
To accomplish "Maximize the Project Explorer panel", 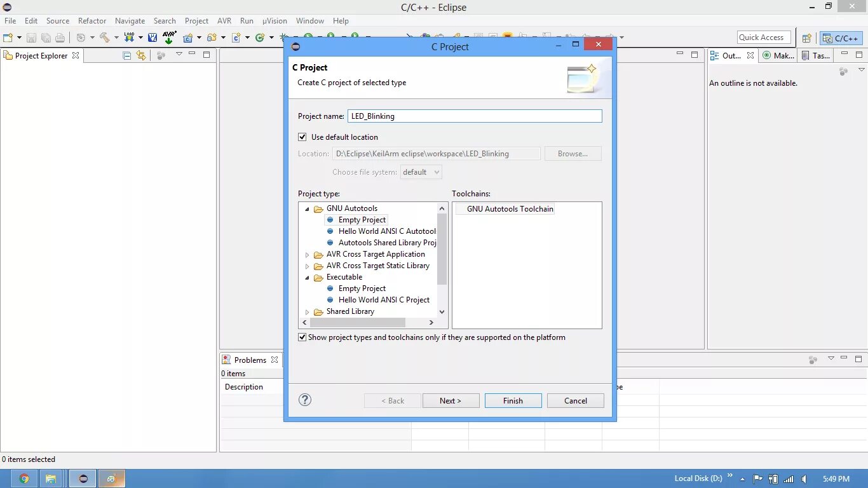I will tap(207, 55).
